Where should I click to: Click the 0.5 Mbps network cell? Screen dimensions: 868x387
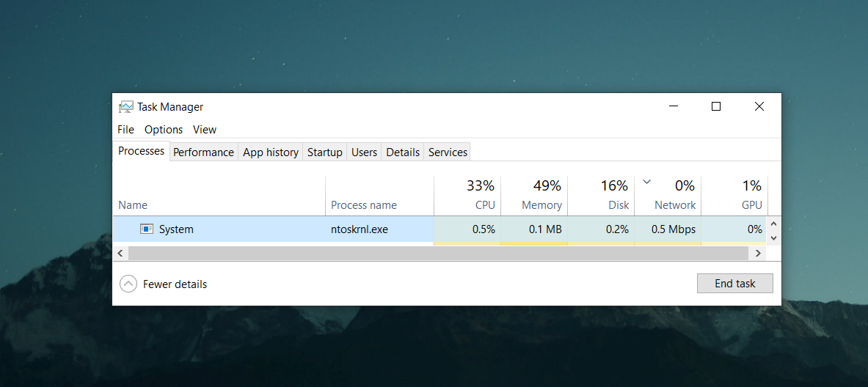(x=668, y=229)
